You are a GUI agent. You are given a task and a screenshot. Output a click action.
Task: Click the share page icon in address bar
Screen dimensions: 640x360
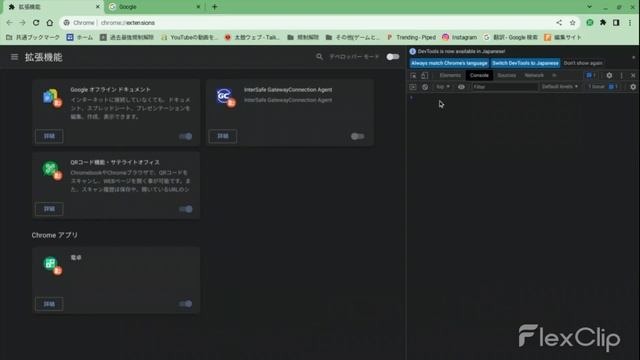point(559,23)
